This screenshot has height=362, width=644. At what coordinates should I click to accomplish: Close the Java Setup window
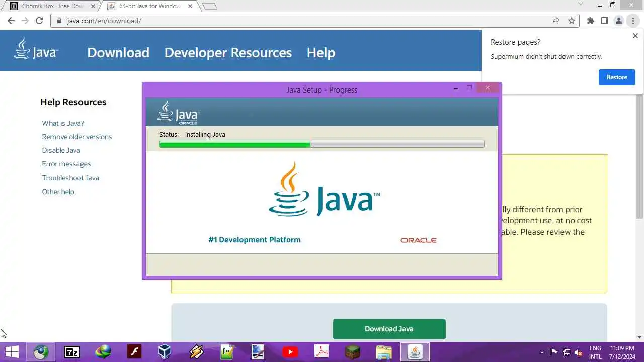pyautogui.click(x=487, y=88)
